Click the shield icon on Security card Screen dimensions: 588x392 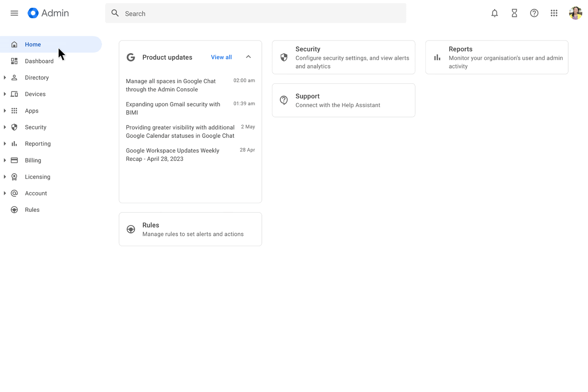pos(284,57)
